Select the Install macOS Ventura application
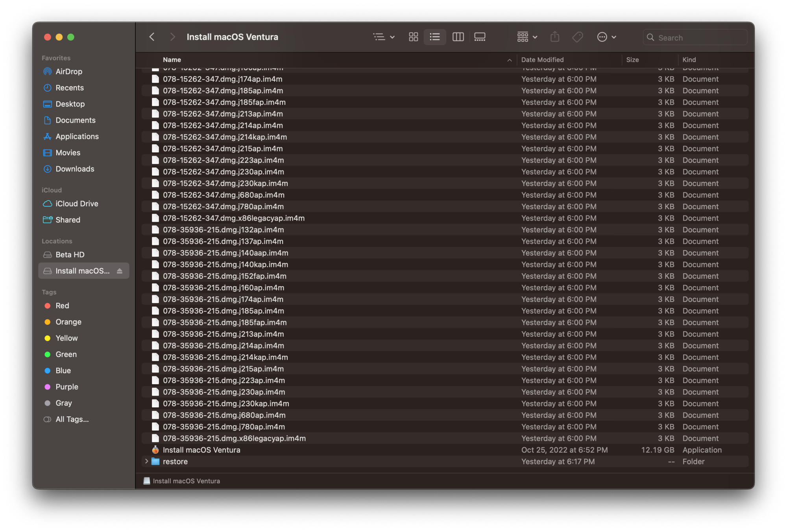 tap(445, 450)
